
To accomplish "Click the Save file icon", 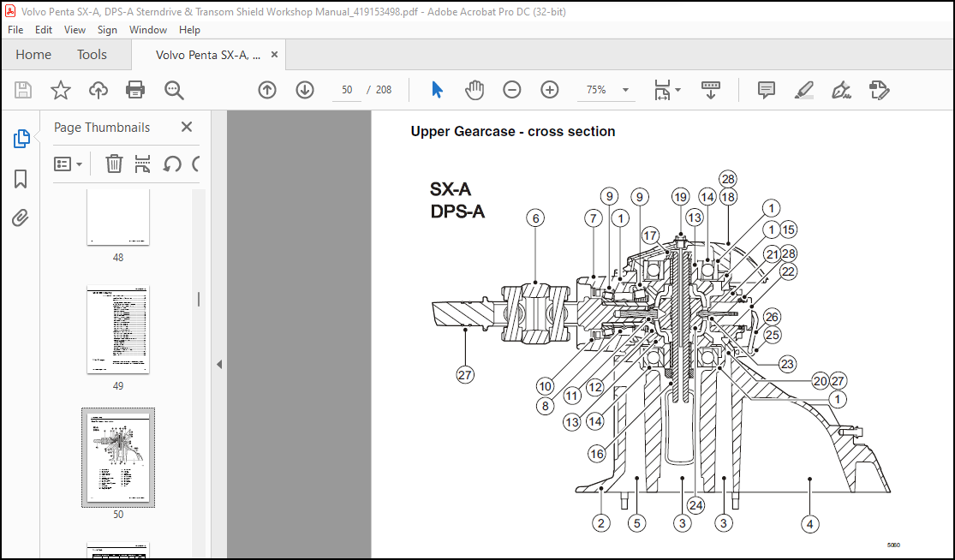I will pyautogui.click(x=23, y=90).
